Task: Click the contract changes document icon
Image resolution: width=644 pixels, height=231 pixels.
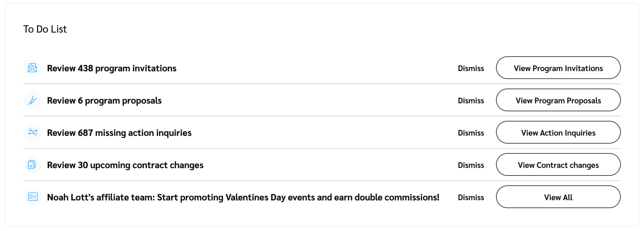Action: tap(32, 165)
